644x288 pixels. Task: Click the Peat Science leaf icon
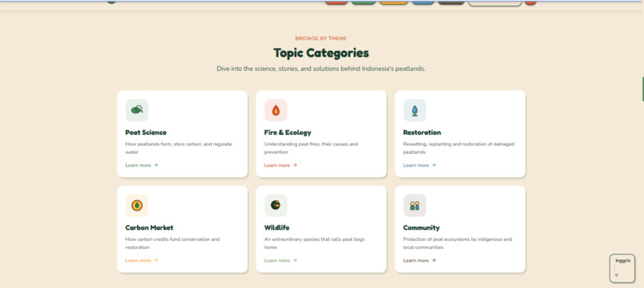pyautogui.click(x=137, y=110)
